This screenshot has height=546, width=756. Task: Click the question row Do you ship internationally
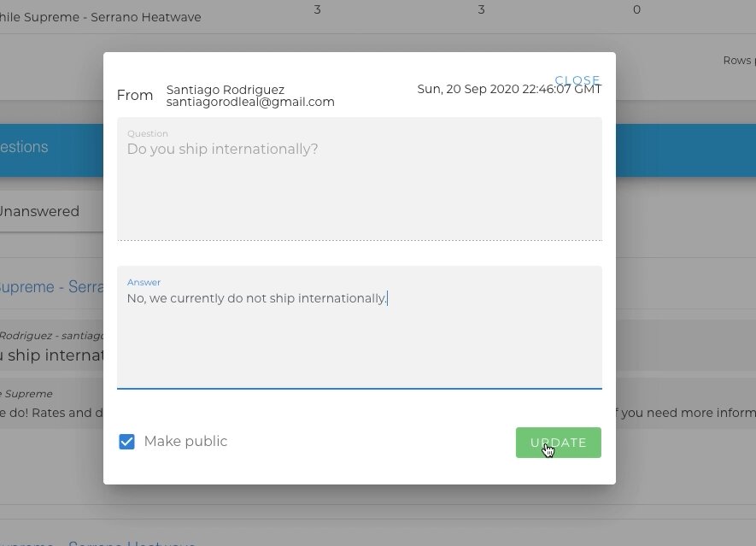click(x=51, y=355)
